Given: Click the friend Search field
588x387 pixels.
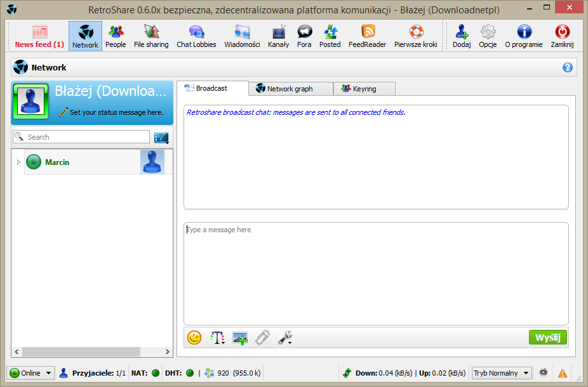Looking at the screenshot, I should click(81, 137).
